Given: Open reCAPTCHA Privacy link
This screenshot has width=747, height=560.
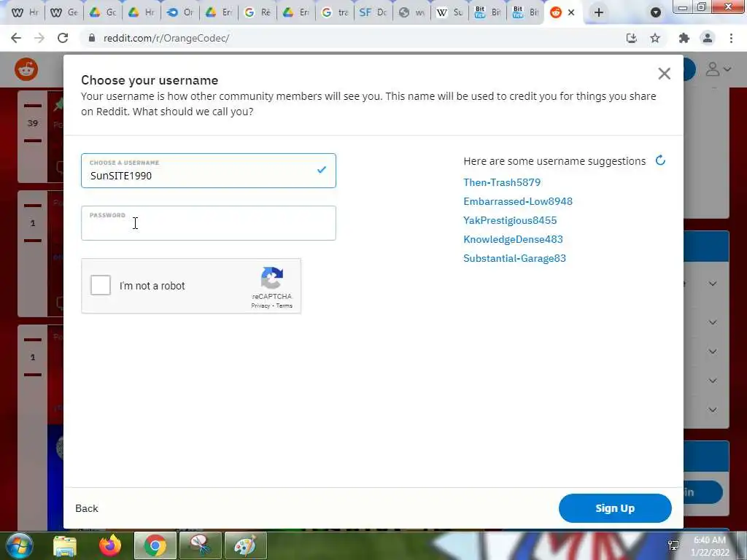Looking at the screenshot, I should tap(260, 306).
